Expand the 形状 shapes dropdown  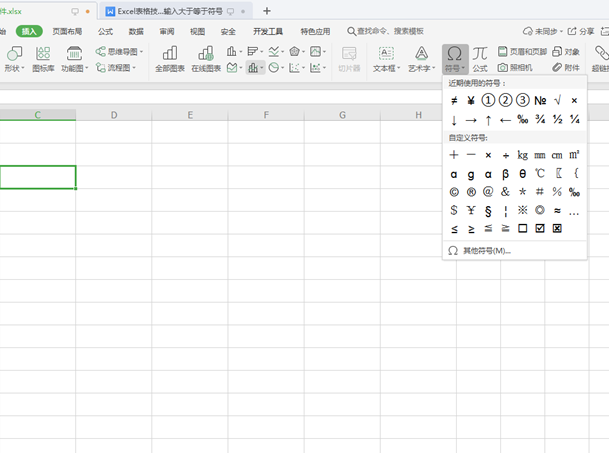coord(14,69)
